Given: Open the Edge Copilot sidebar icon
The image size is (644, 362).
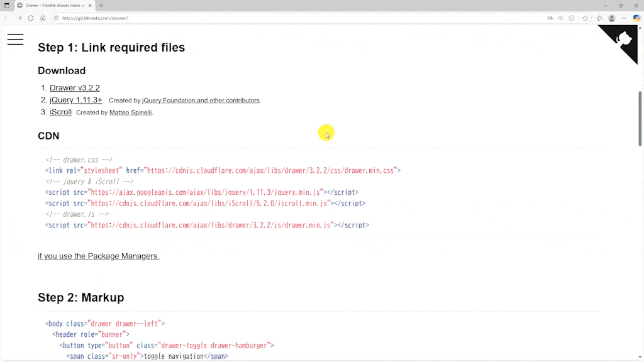Looking at the screenshot, I should click(636, 18).
